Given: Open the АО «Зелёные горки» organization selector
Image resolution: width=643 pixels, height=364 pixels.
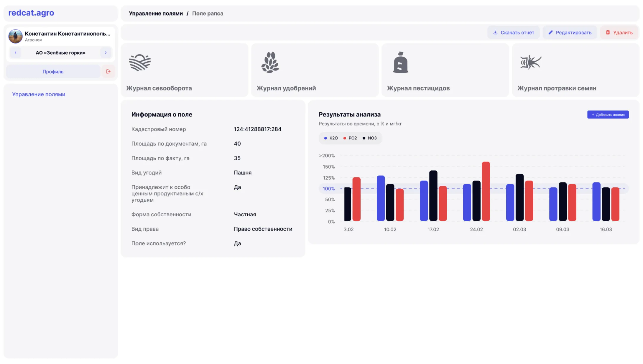Looking at the screenshot, I should point(60,53).
